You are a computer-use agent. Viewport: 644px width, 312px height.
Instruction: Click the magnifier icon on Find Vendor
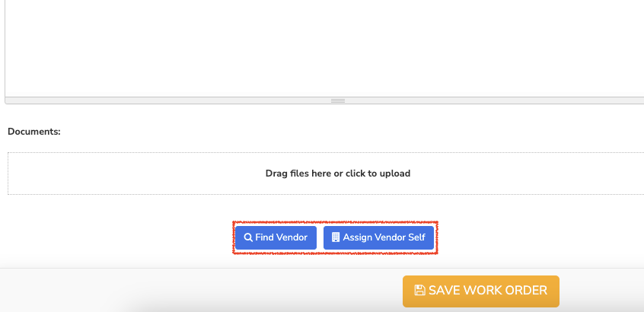pos(248,237)
